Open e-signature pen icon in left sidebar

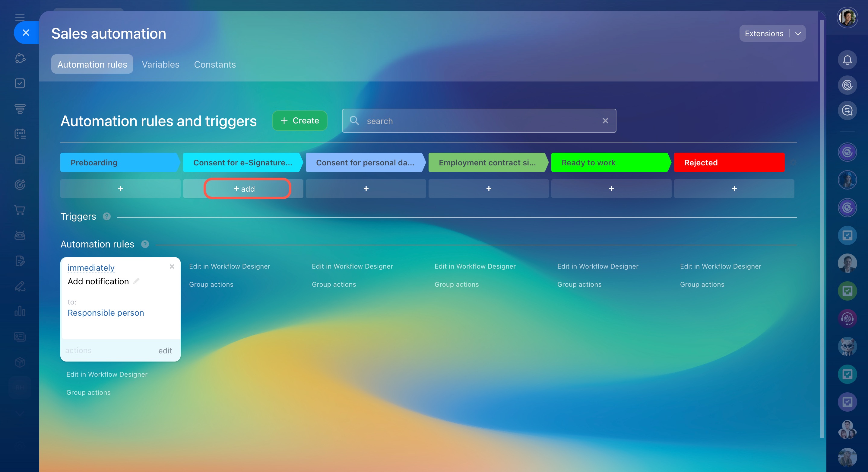point(20,286)
